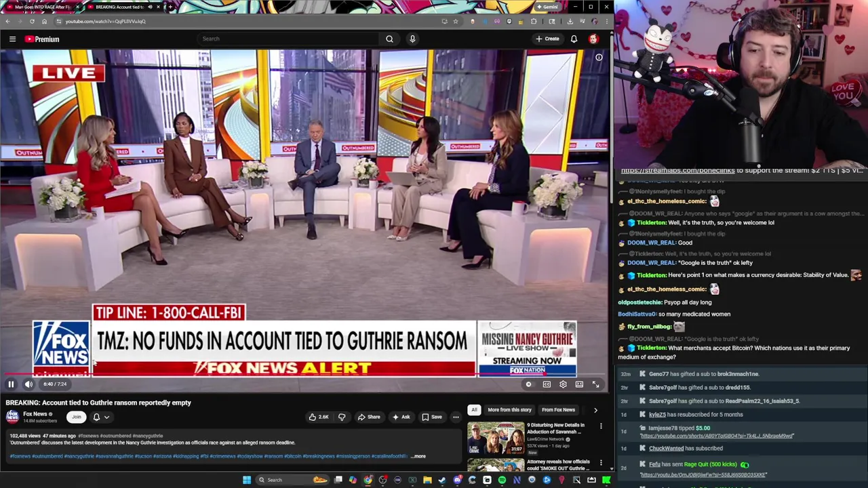The height and width of the screenshot is (488, 868).
Task: Bookmark this page with the star
Action: point(455,21)
